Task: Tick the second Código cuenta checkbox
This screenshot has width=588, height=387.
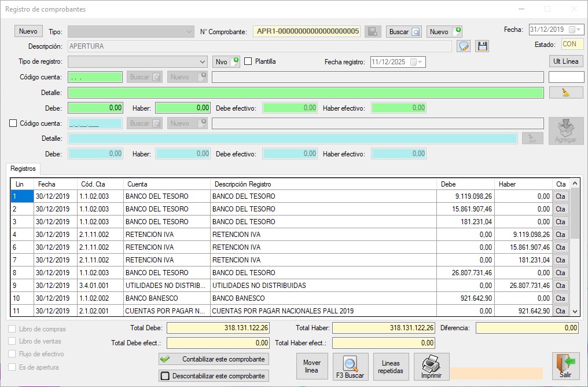Action: click(13, 123)
